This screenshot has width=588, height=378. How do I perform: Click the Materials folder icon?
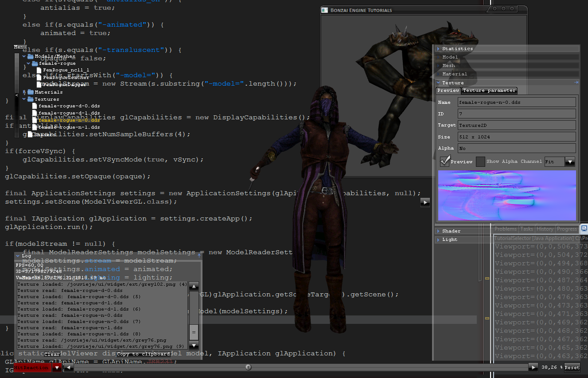[x=30, y=92]
